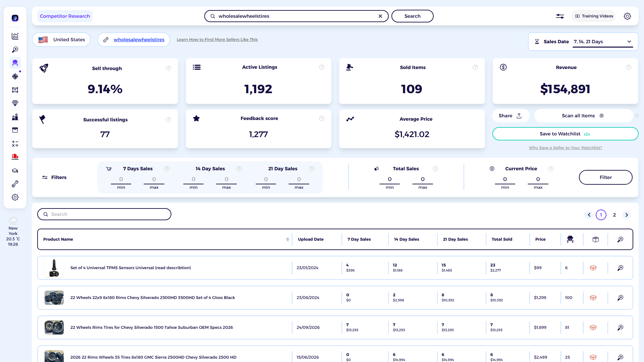Image resolution: width=644 pixels, height=362 pixels.
Task: Open the top-right settings gear
Action: tap(627, 16)
